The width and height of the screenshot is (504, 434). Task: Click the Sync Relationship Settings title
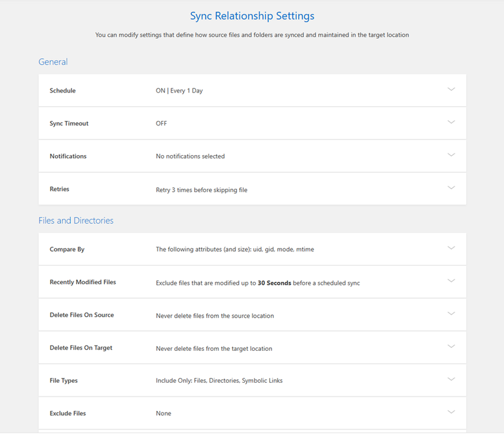pos(252,16)
